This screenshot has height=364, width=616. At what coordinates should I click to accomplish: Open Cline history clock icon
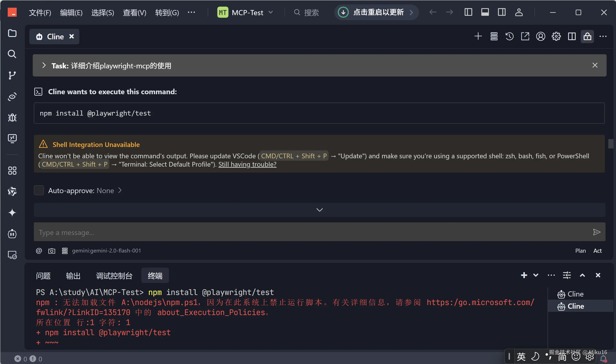509,37
